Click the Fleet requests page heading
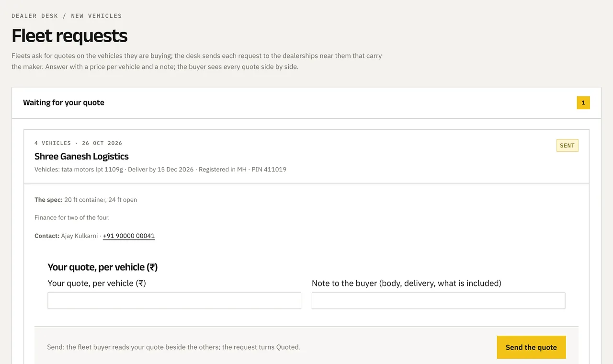Screen dimensions: 613x364 (x=69, y=36)
